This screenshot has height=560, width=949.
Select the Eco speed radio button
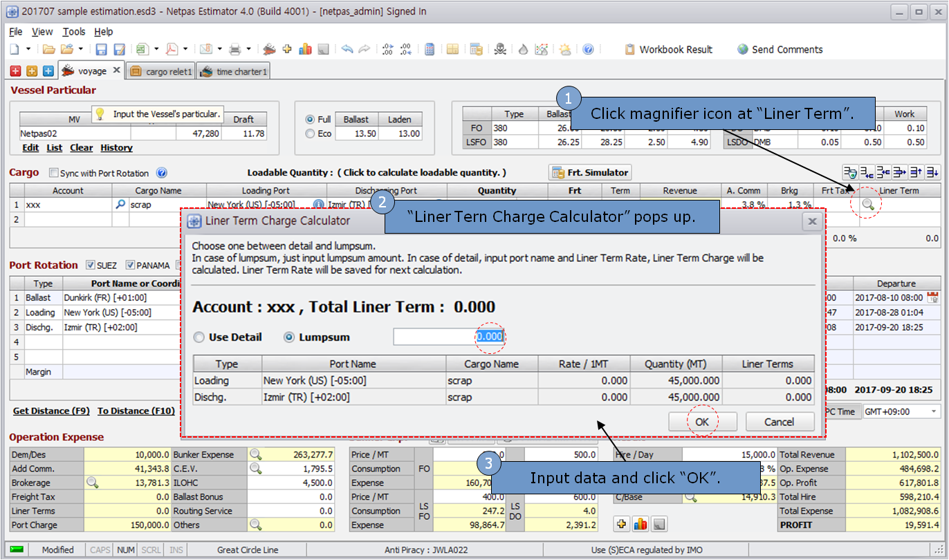click(310, 133)
